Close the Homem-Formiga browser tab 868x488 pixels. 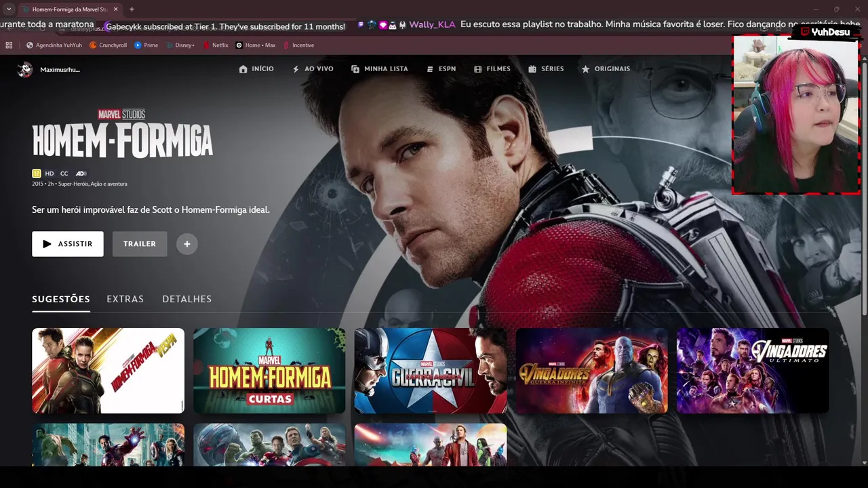click(x=117, y=9)
